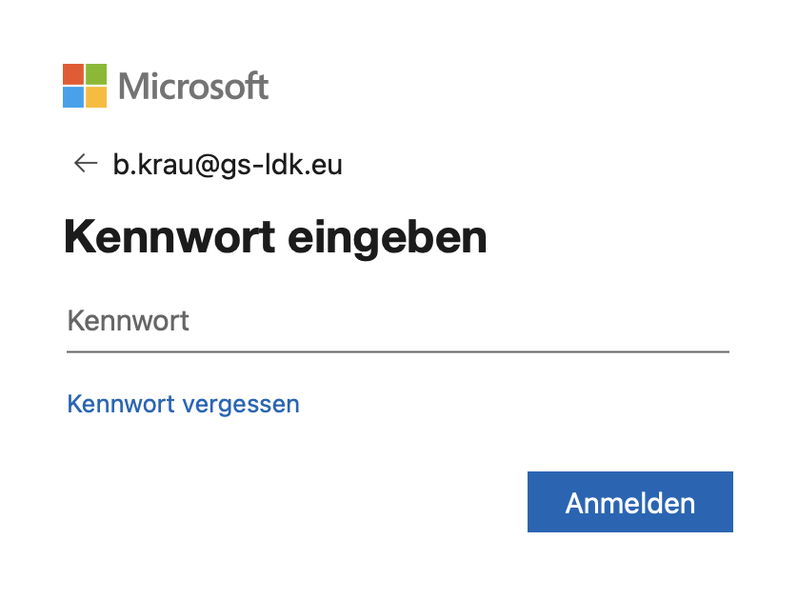
Task: Click the Microsoft wordmark text
Action: [x=193, y=86]
